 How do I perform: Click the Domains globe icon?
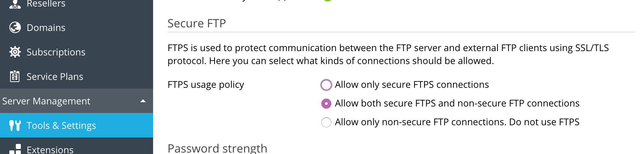point(15,27)
